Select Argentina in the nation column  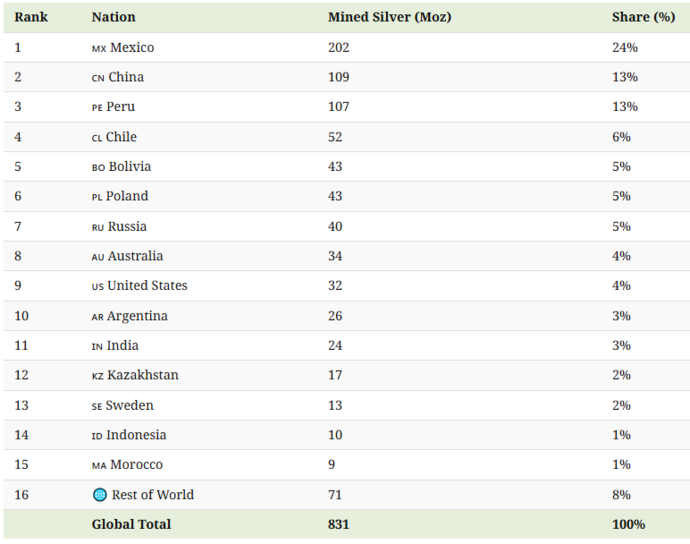pyautogui.click(x=137, y=316)
